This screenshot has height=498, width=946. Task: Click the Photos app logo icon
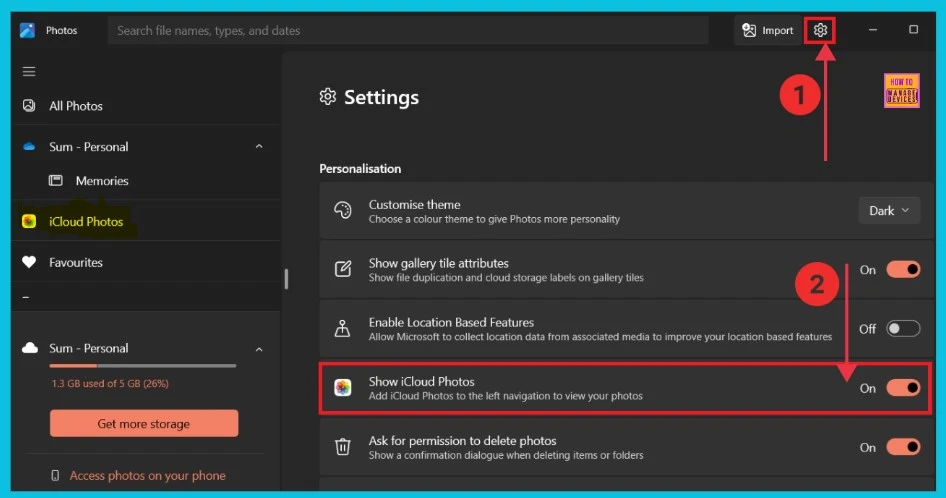pyautogui.click(x=27, y=30)
